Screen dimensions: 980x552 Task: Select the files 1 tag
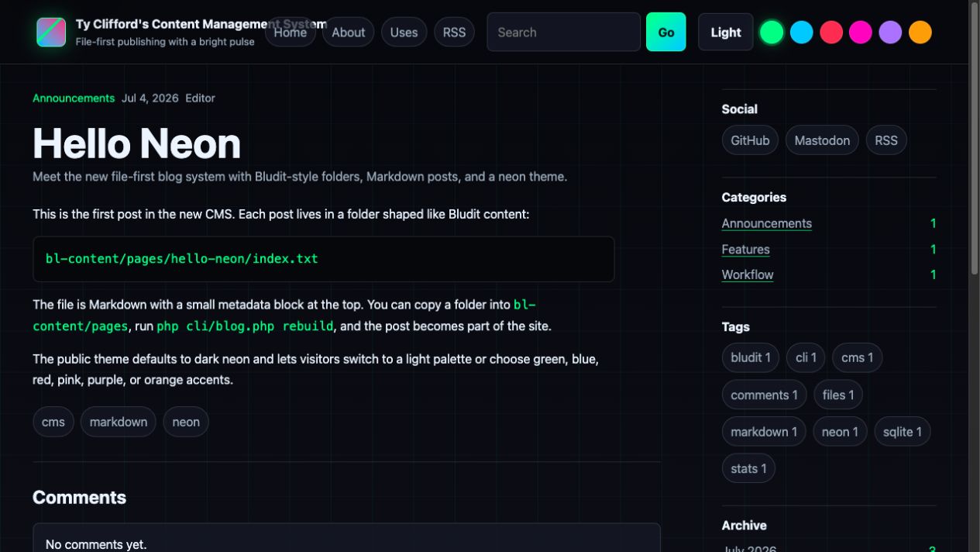(838, 395)
